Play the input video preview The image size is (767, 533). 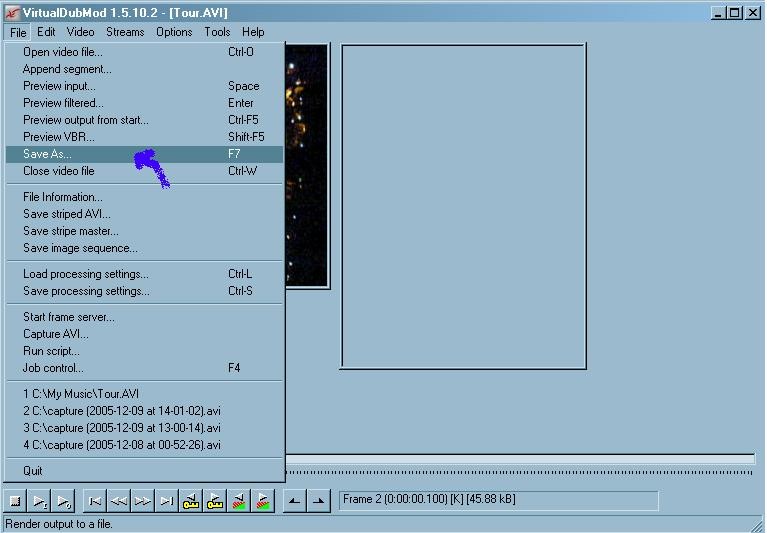pos(39,501)
